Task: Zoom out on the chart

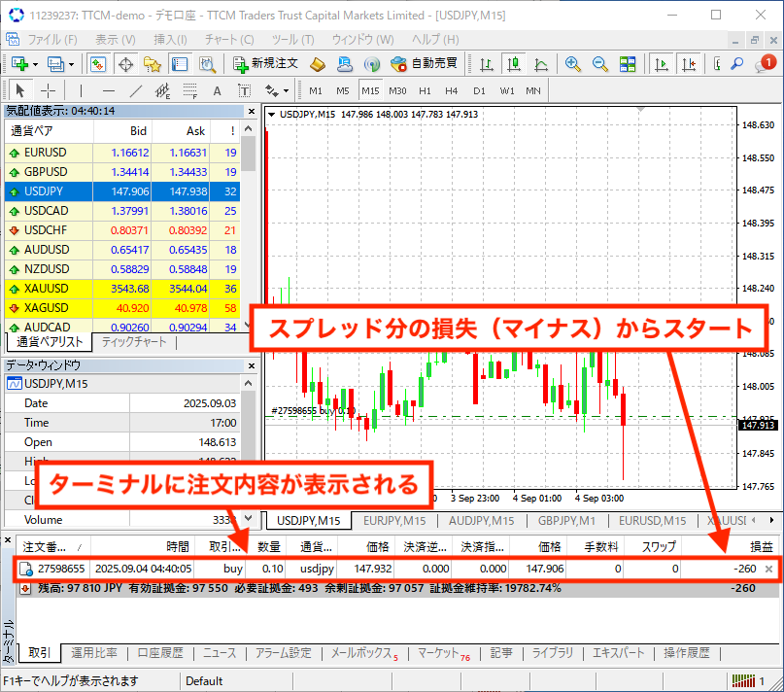Action: click(x=600, y=63)
